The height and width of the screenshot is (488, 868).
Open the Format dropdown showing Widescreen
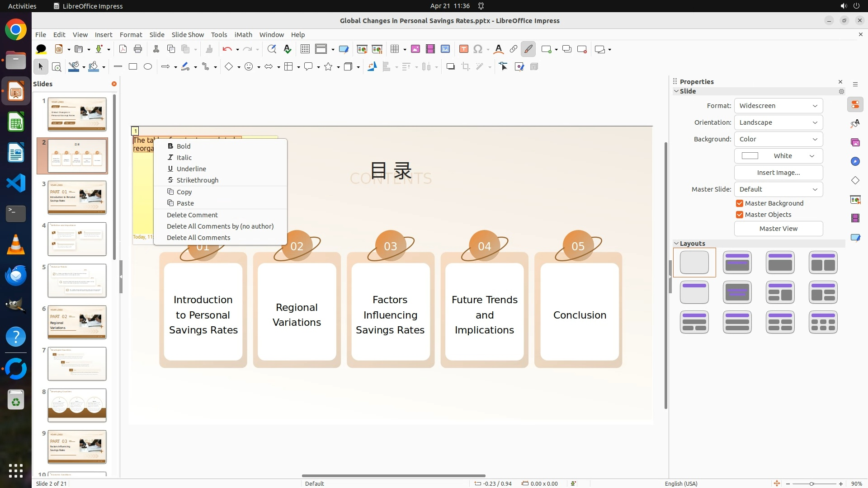pyautogui.click(x=778, y=106)
